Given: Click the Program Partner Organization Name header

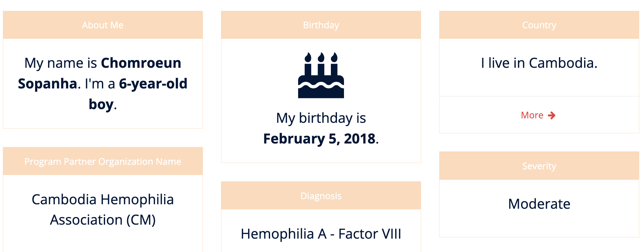Looking at the screenshot, I should [103, 162].
